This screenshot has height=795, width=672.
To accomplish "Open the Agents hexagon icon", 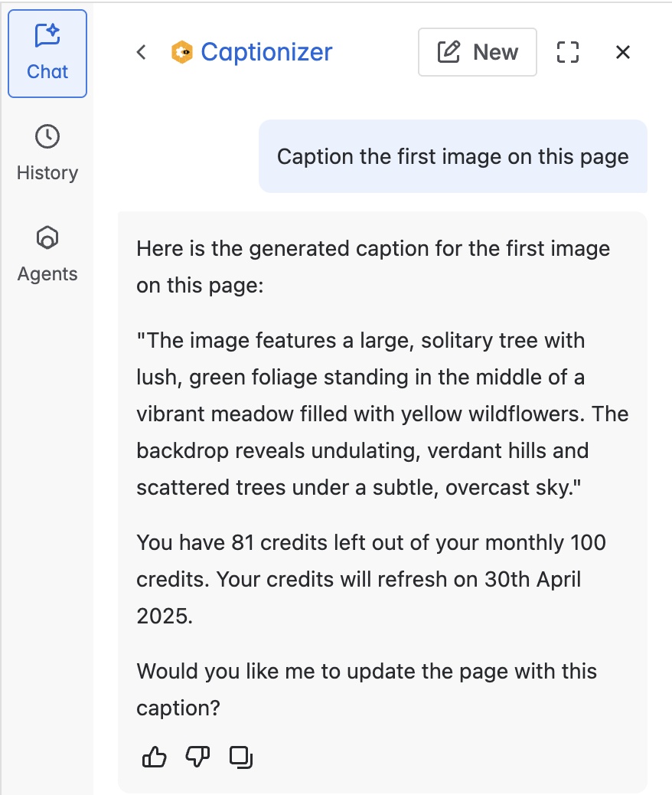I will (47, 238).
